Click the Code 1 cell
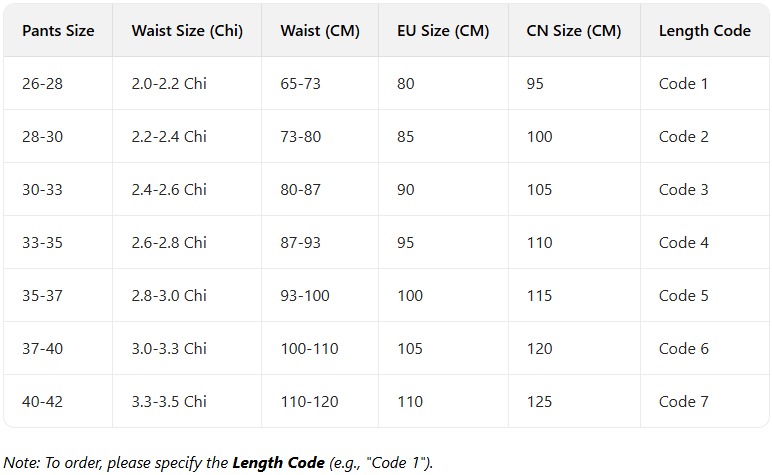772x475 pixels. 683,84
